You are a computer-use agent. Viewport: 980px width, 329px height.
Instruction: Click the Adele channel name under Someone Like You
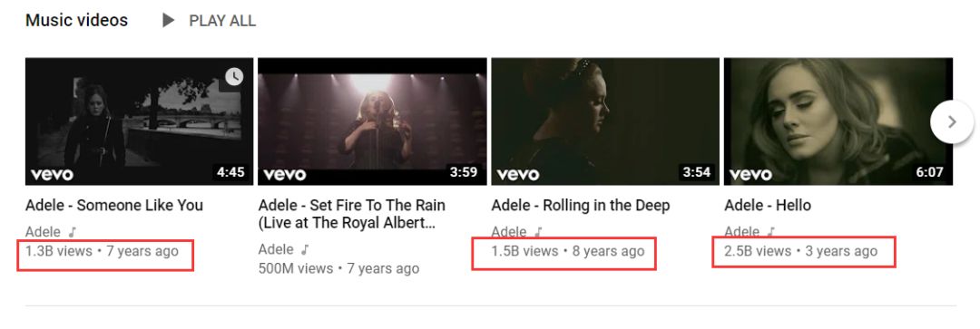click(x=44, y=232)
